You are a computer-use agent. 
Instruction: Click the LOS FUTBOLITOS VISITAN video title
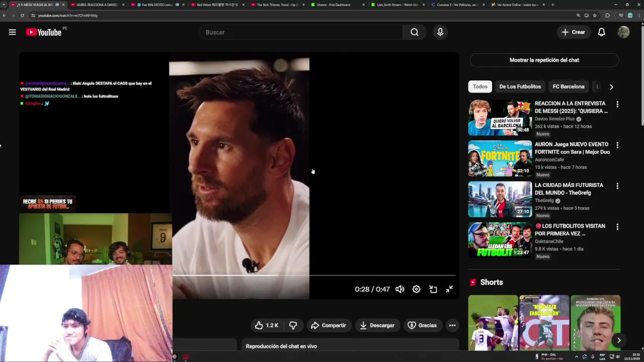click(x=570, y=230)
